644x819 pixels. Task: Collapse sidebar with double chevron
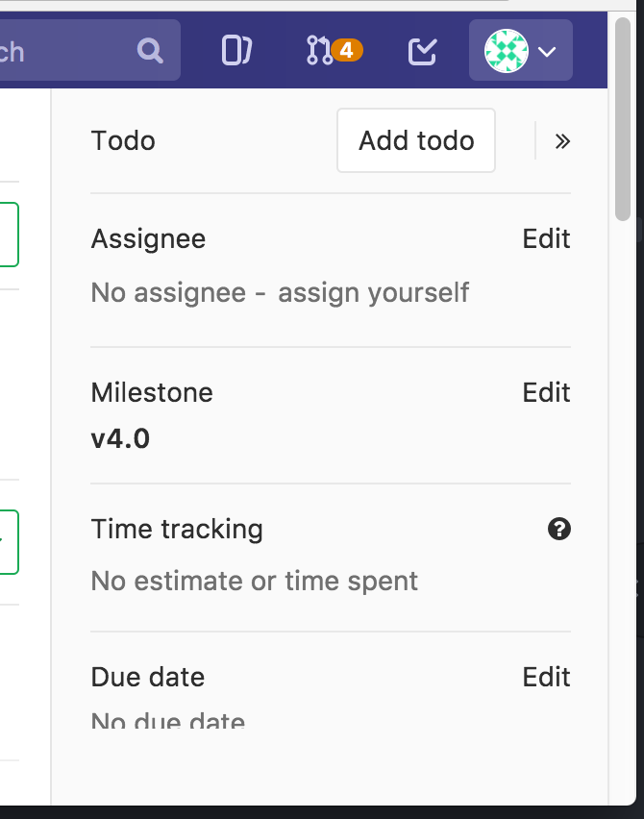[562, 141]
